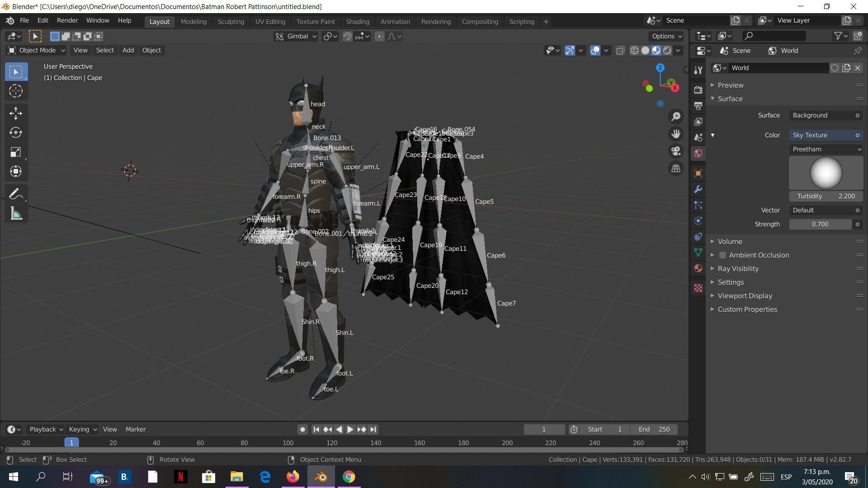Viewport: 868px width, 488px height.
Task: Toggle viewport overlays display
Action: coord(595,51)
